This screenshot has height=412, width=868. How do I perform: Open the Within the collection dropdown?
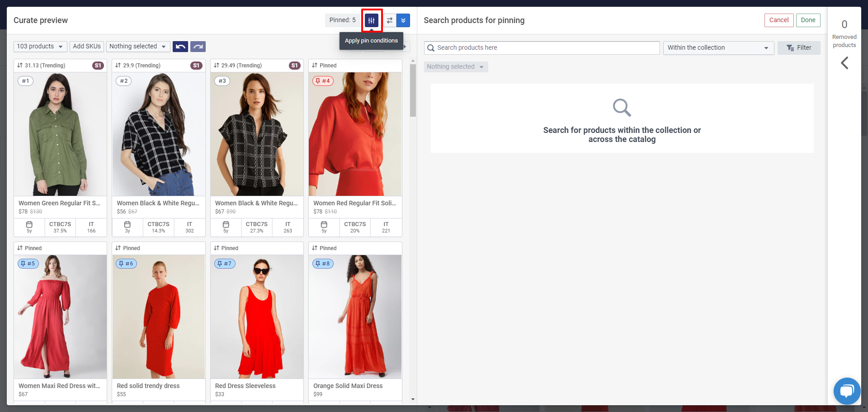[719, 48]
